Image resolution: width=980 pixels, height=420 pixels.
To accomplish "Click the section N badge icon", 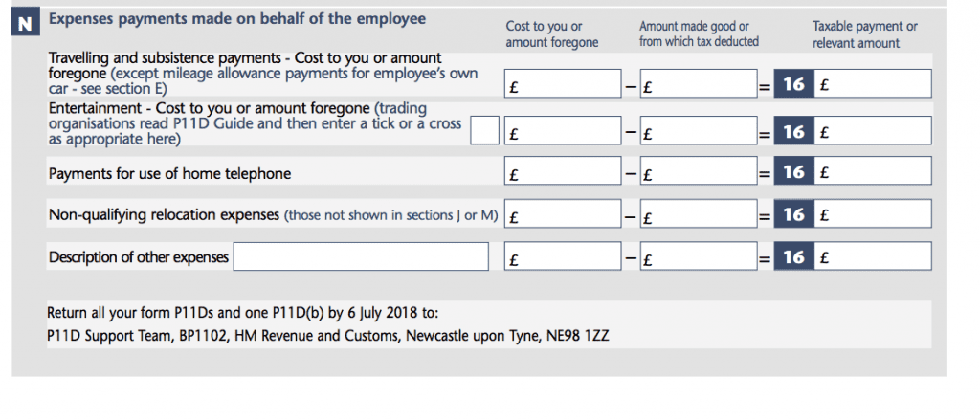I will [25, 24].
